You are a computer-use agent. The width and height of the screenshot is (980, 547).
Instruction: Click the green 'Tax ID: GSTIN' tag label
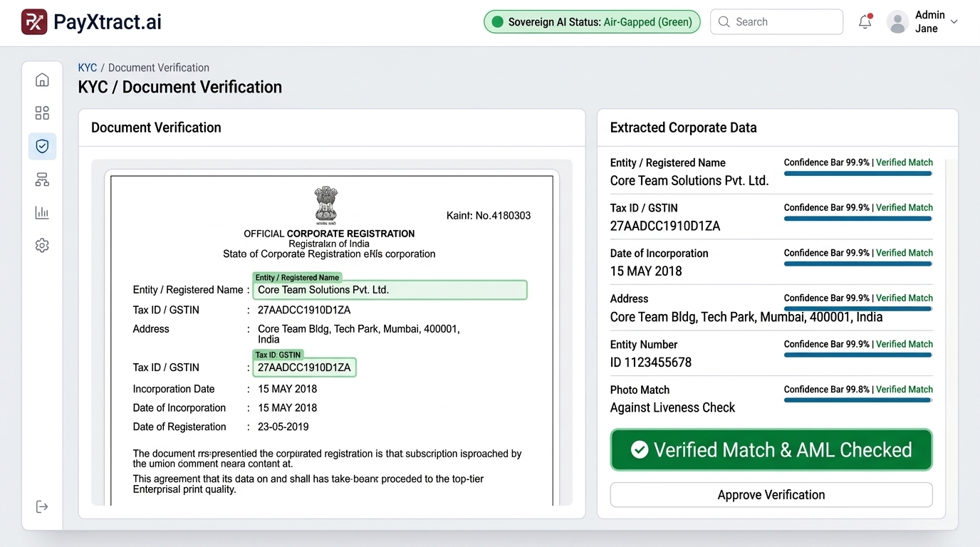278,355
